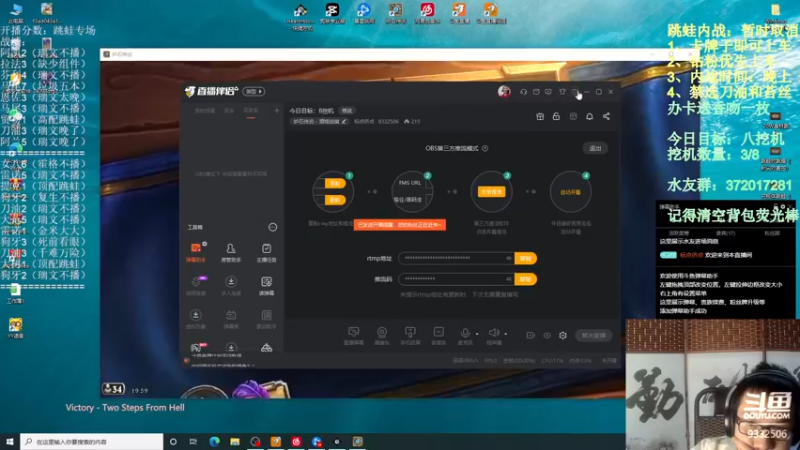Open the 主播任务 streamer tasks tool
Screen dimensions: 800x450
(266, 252)
